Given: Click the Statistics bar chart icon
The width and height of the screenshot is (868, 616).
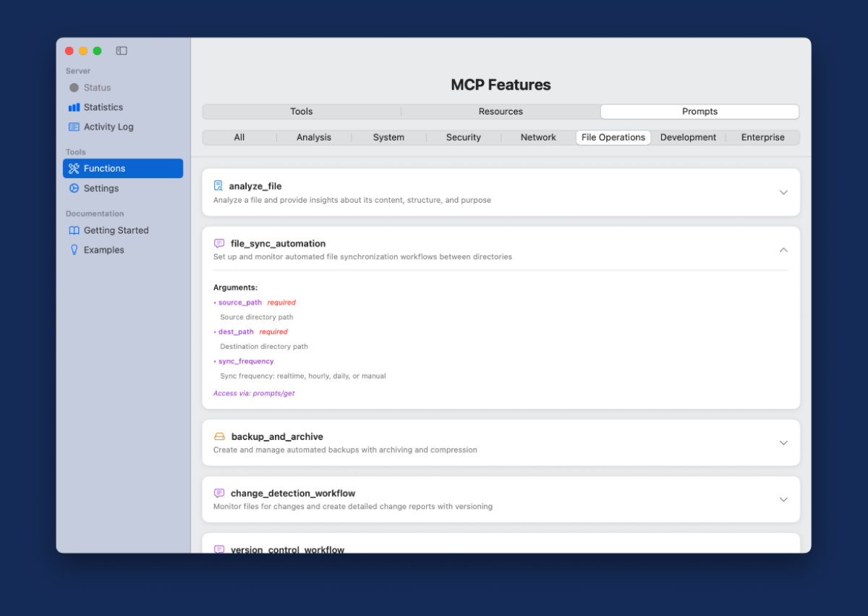Looking at the screenshot, I should pyautogui.click(x=74, y=107).
